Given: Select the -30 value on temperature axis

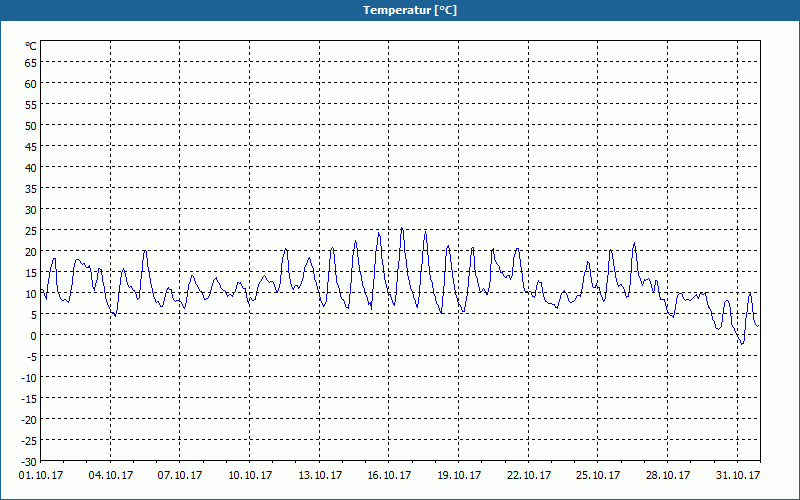Looking at the screenshot, I should (29, 462).
